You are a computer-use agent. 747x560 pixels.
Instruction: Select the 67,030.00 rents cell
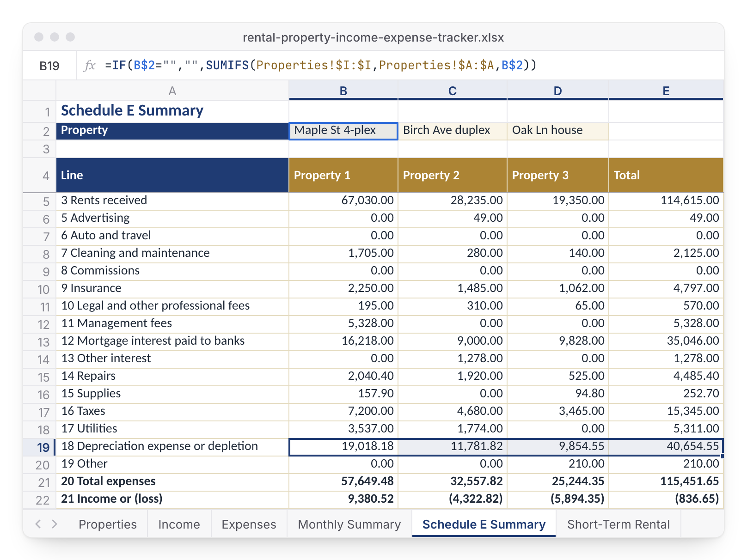(x=343, y=201)
